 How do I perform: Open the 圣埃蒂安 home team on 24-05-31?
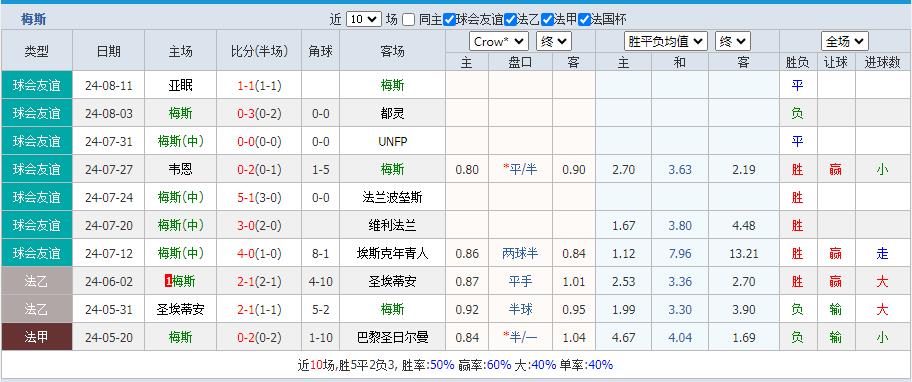pos(180,309)
